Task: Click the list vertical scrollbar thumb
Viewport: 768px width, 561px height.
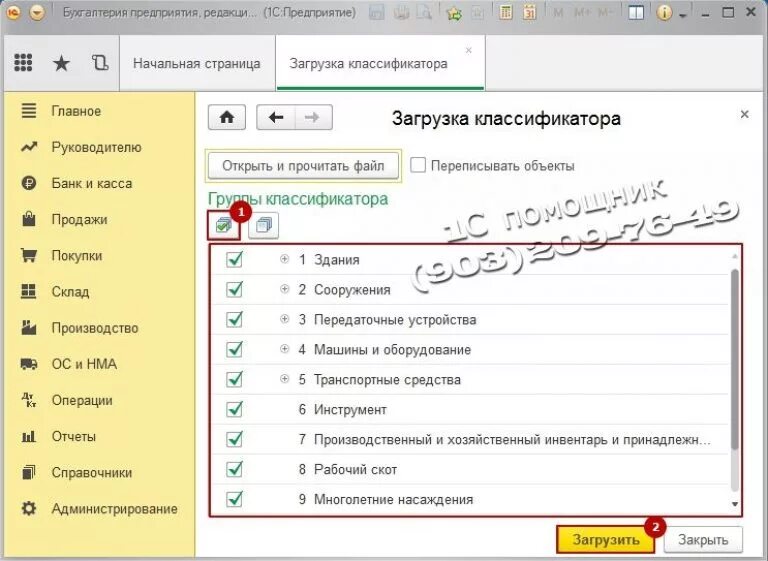Action: tap(735, 359)
